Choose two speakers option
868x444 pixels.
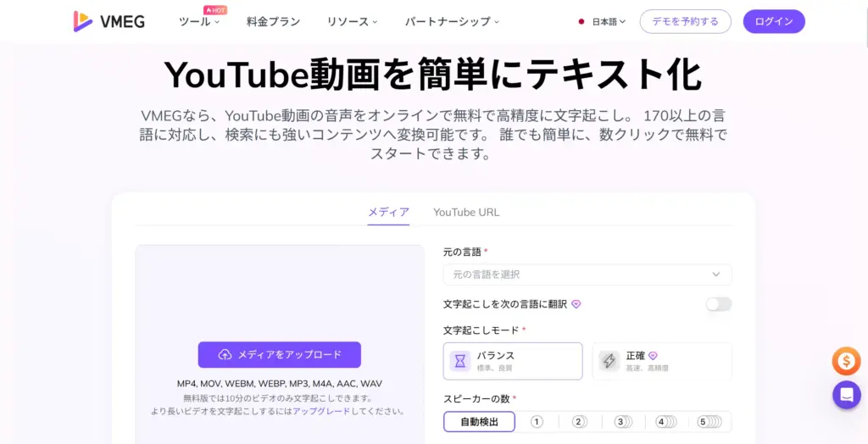[579, 421]
